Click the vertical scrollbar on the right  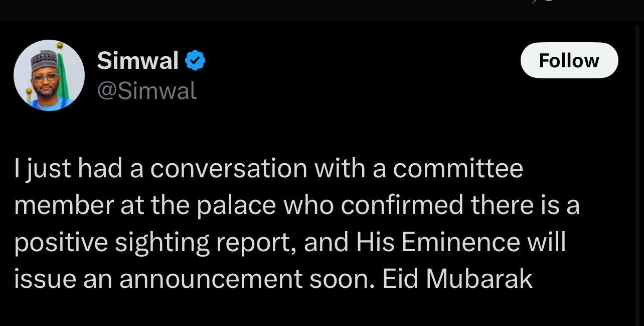[637, 176]
